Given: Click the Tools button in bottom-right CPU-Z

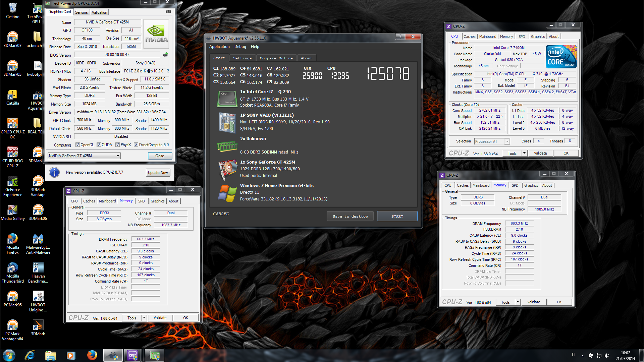Looking at the screenshot, I should 505,302.
